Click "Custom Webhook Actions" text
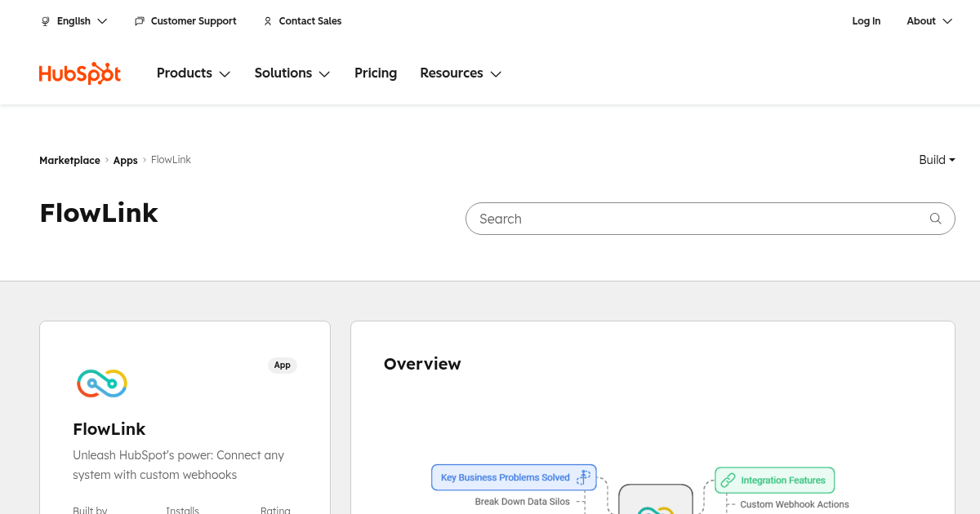The width and height of the screenshot is (980, 514). click(795, 505)
